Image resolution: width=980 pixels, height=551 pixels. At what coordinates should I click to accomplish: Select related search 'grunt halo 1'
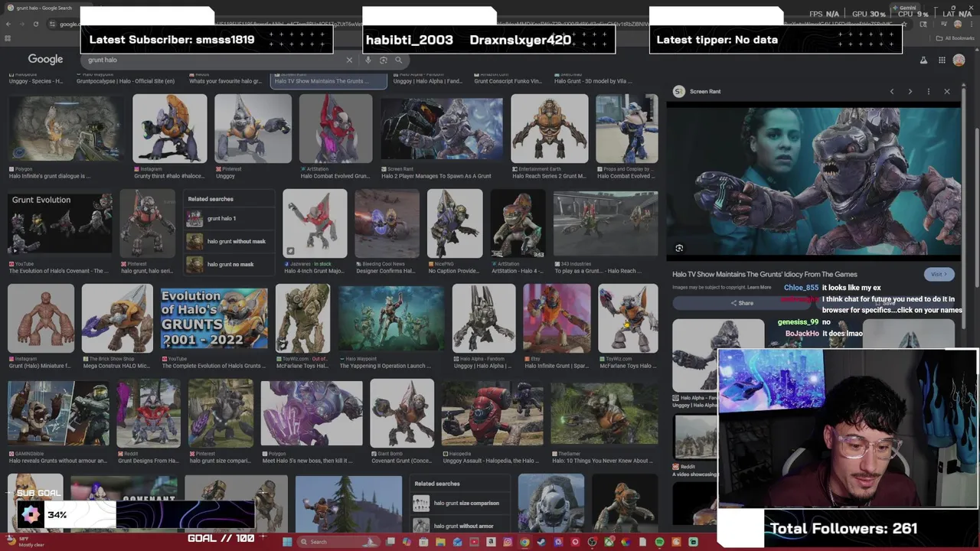[229, 218]
